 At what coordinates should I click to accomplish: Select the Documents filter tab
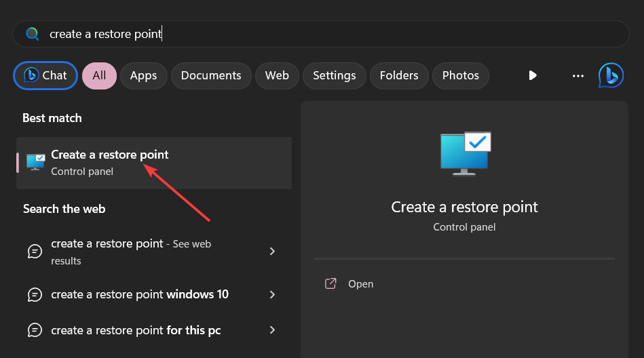[211, 76]
